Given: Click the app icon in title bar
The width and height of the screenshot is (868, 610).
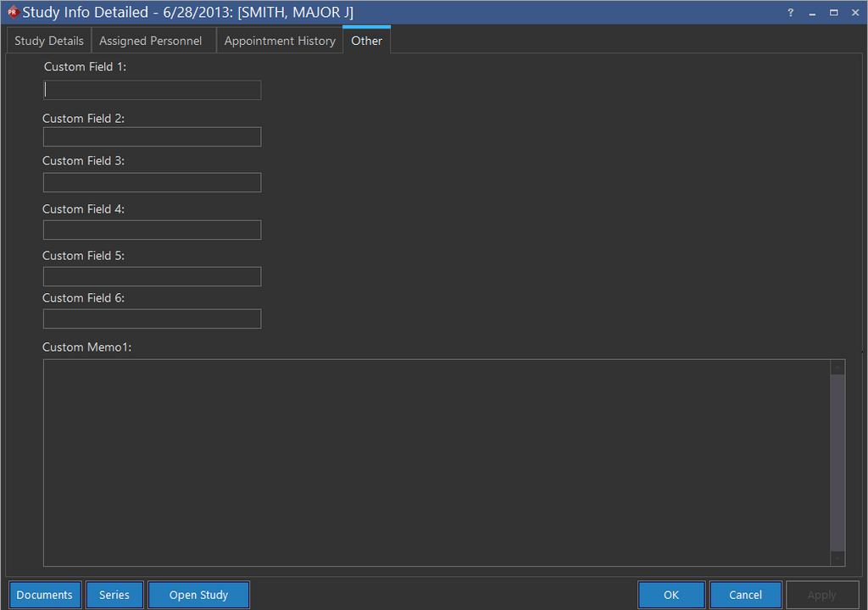Looking at the screenshot, I should pyautogui.click(x=12, y=12).
